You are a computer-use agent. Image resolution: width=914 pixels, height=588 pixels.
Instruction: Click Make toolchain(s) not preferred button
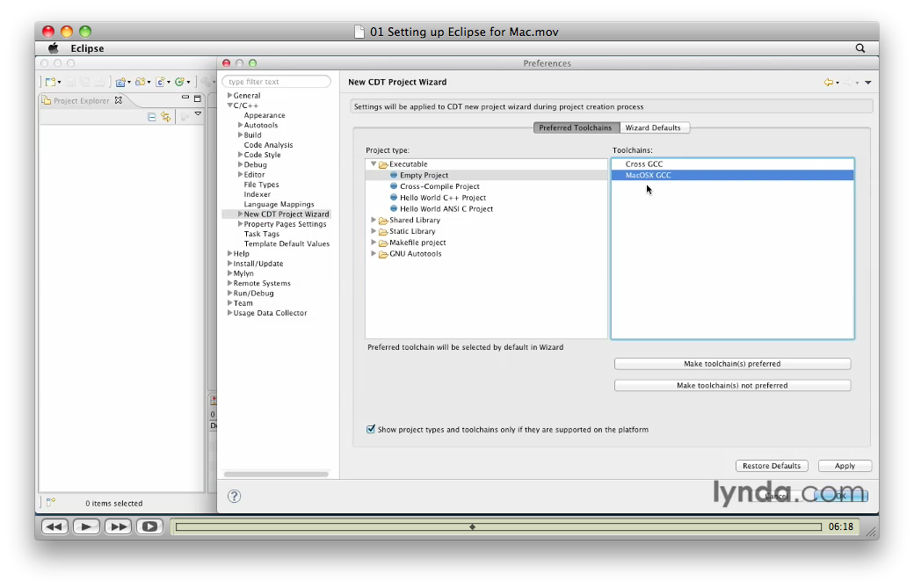(x=732, y=385)
